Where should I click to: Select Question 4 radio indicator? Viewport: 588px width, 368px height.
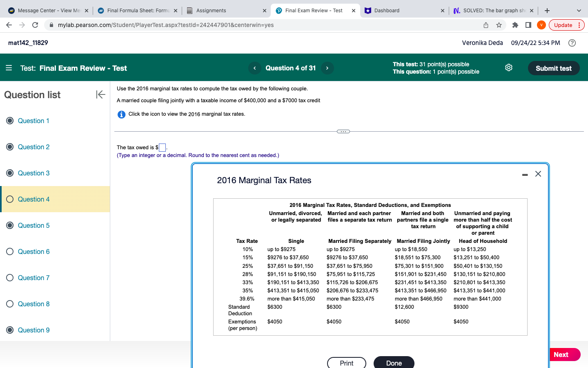pos(10,199)
